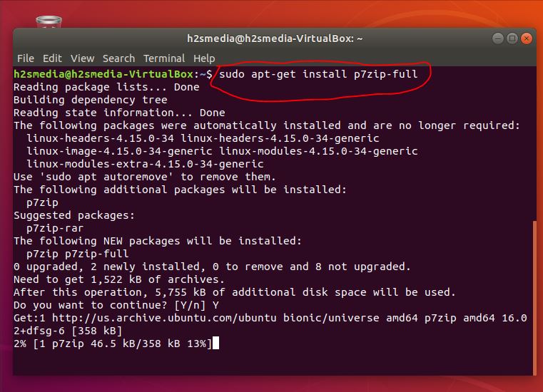Maximize the terminal window
This screenshot has height=392, width=543.
coord(512,38)
